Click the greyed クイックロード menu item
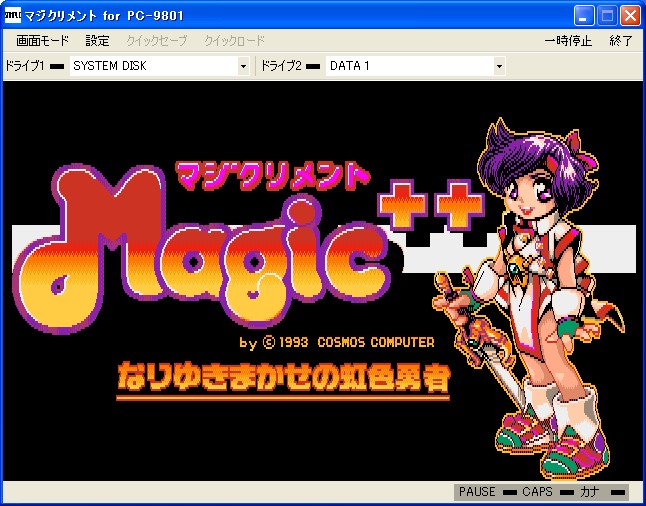This screenshot has height=506, width=646. (234, 41)
